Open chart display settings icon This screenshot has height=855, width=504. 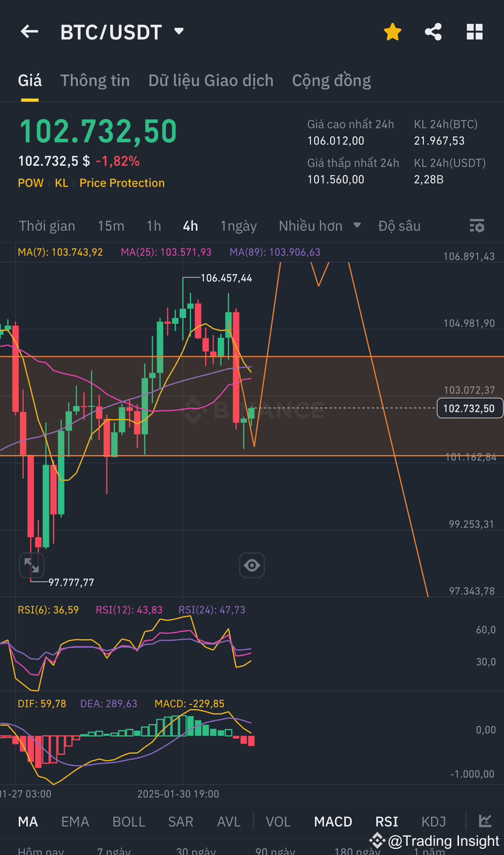(477, 225)
